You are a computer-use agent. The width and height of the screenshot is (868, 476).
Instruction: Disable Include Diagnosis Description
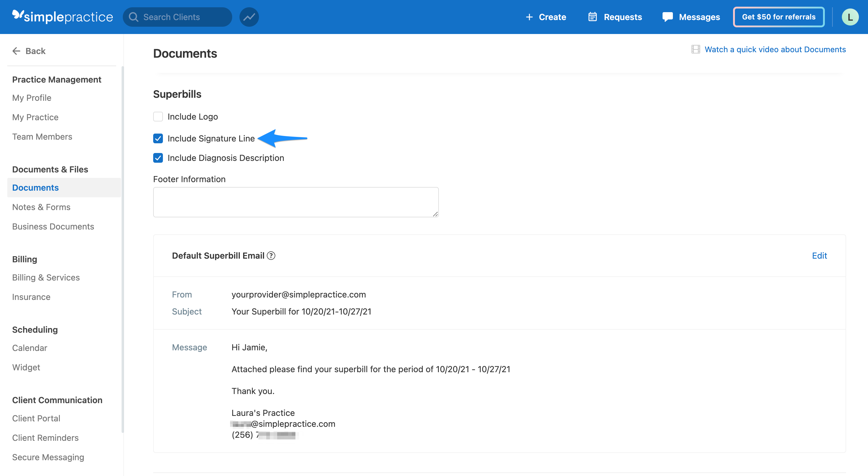[x=158, y=158]
